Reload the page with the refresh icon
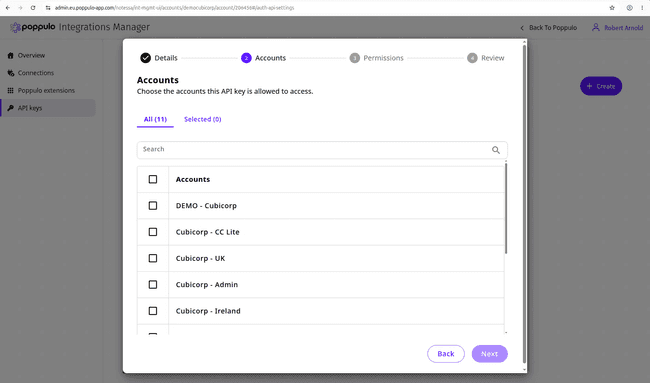 33,7
